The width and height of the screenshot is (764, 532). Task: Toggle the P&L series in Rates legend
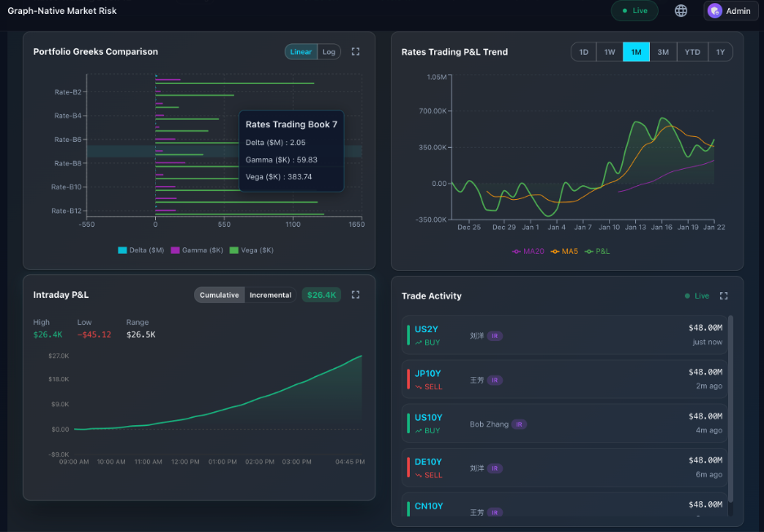tap(602, 251)
